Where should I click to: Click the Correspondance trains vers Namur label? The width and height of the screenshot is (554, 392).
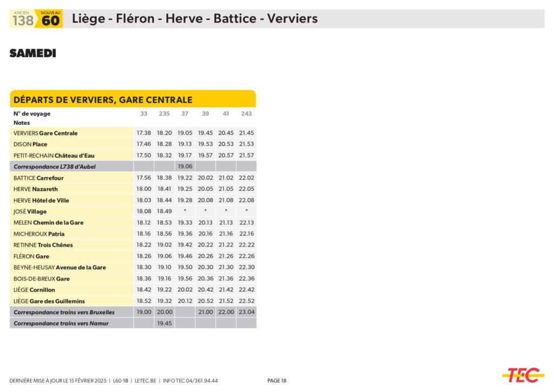pyautogui.click(x=61, y=323)
